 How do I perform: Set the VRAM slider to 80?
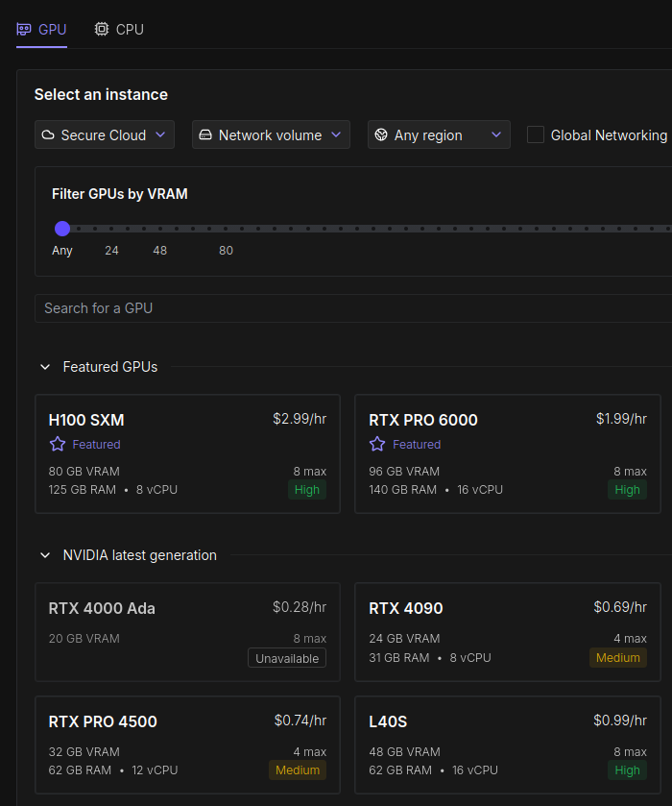pyautogui.click(x=226, y=229)
